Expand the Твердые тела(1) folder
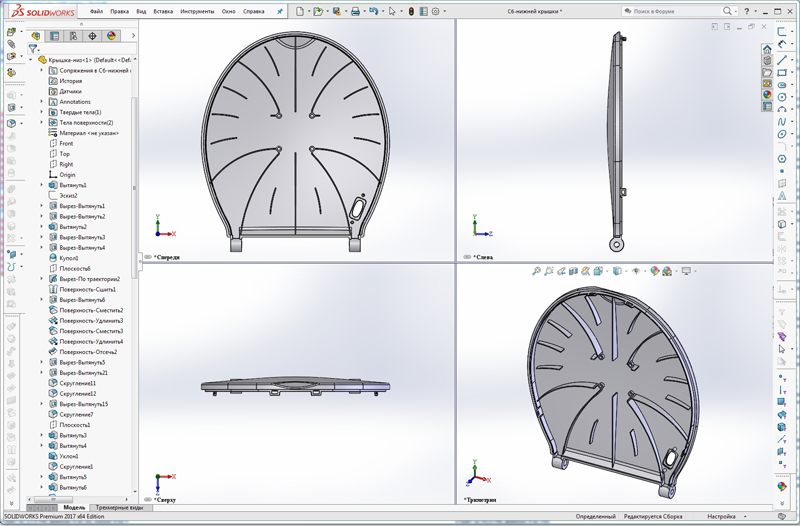 (x=42, y=112)
